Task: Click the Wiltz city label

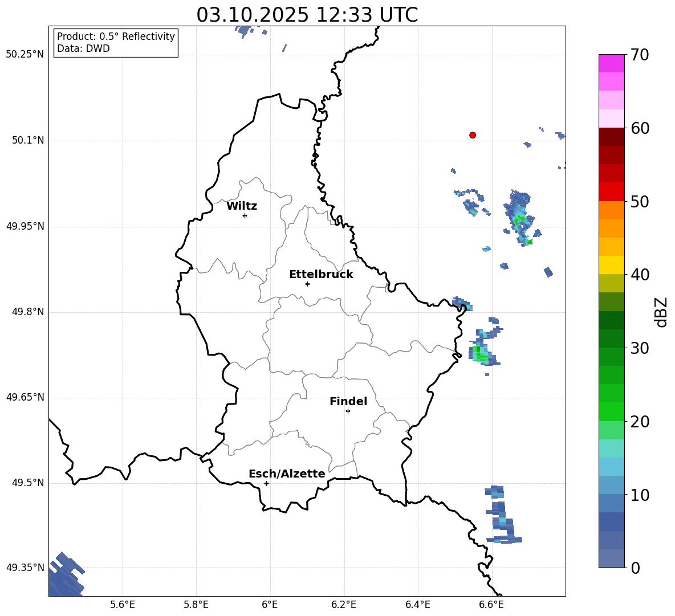Action: pyautogui.click(x=242, y=206)
